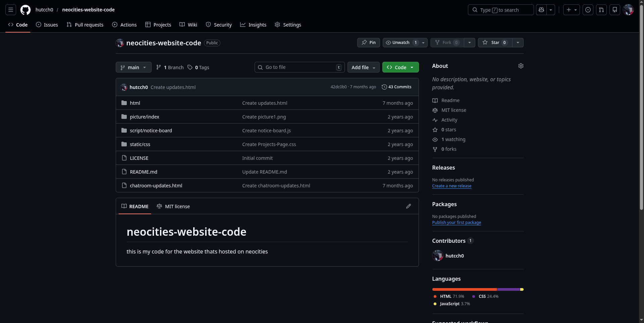The width and height of the screenshot is (644, 323).
Task: Click the Create a new release link
Action: [x=451, y=186]
